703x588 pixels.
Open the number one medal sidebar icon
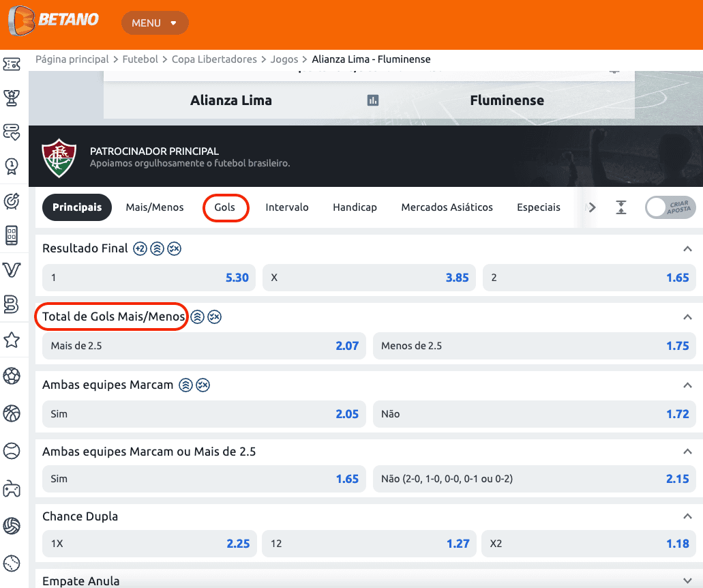pyautogui.click(x=12, y=166)
